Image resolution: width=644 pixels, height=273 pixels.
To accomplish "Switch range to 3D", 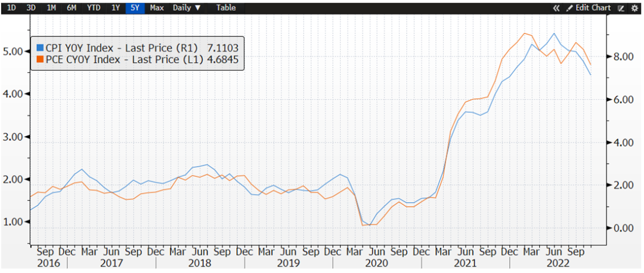I will click(32, 8).
